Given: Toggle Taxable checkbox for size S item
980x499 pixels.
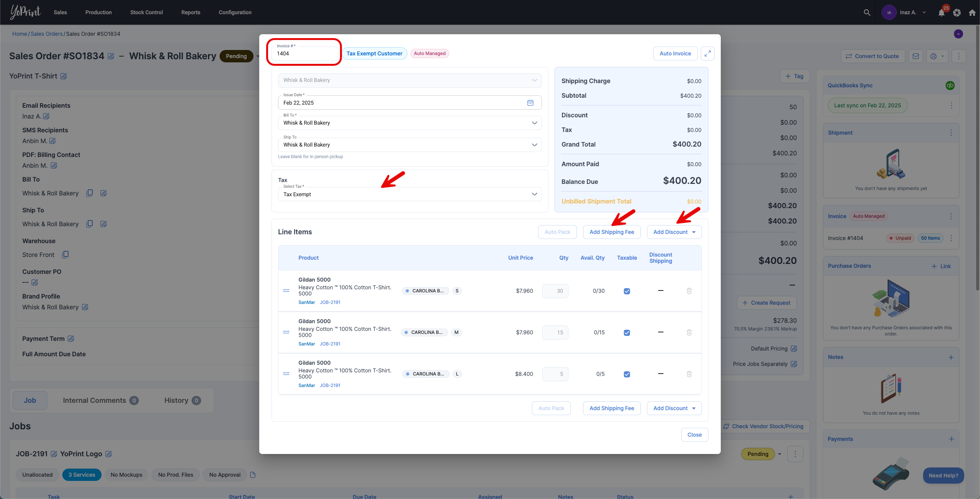Looking at the screenshot, I should point(627,291).
